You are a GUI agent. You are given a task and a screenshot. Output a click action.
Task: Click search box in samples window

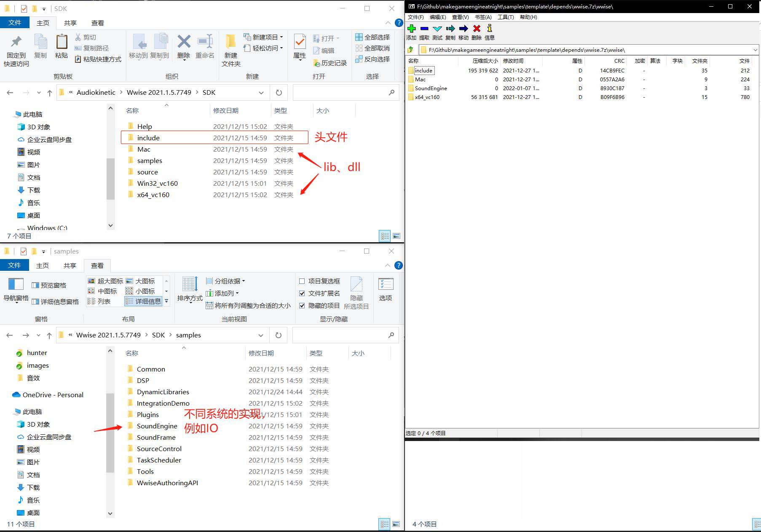(345, 335)
